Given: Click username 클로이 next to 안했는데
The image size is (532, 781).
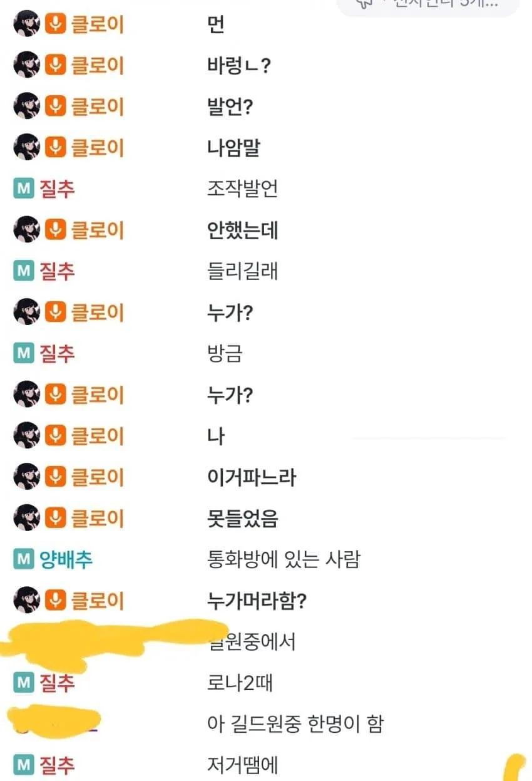Looking at the screenshot, I should coord(97,230).
